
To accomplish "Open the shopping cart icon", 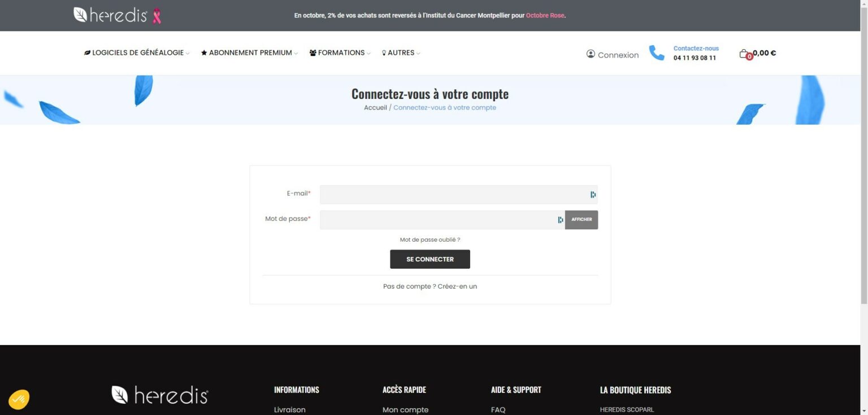I will 744,53.
